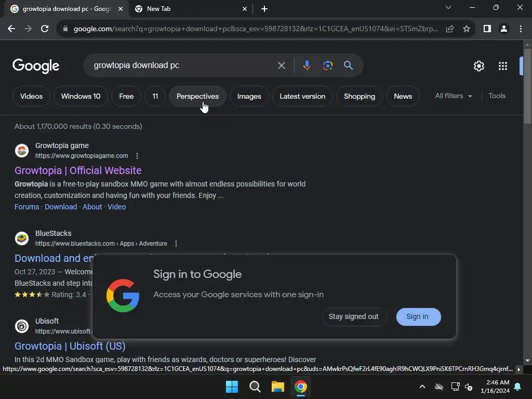Open the Google apps grid
The image size is (532, 399).
point(503,66)
